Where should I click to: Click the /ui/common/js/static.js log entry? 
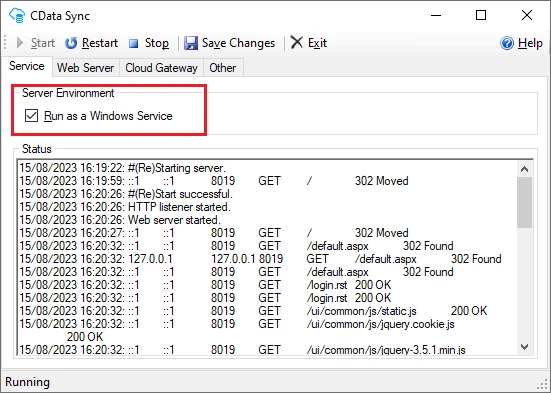253,311
